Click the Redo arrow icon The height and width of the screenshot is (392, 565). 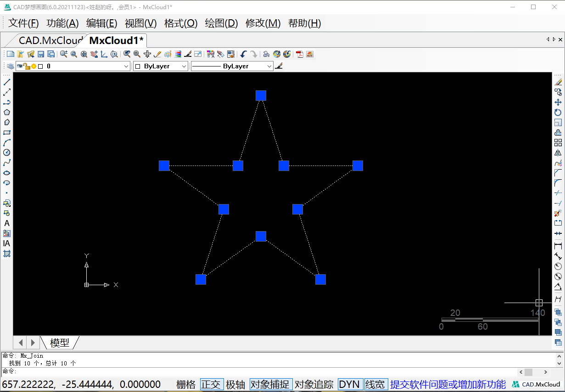[x=254, y=54]
